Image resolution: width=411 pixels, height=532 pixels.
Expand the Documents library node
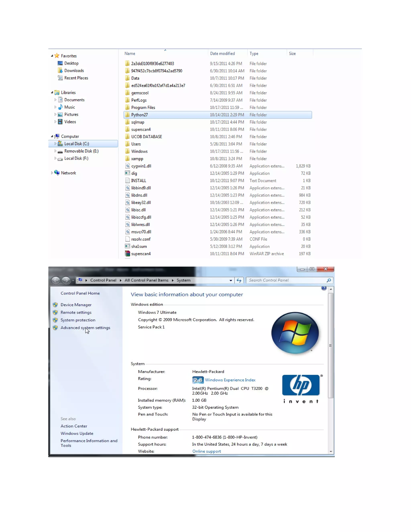pos(55,100)
